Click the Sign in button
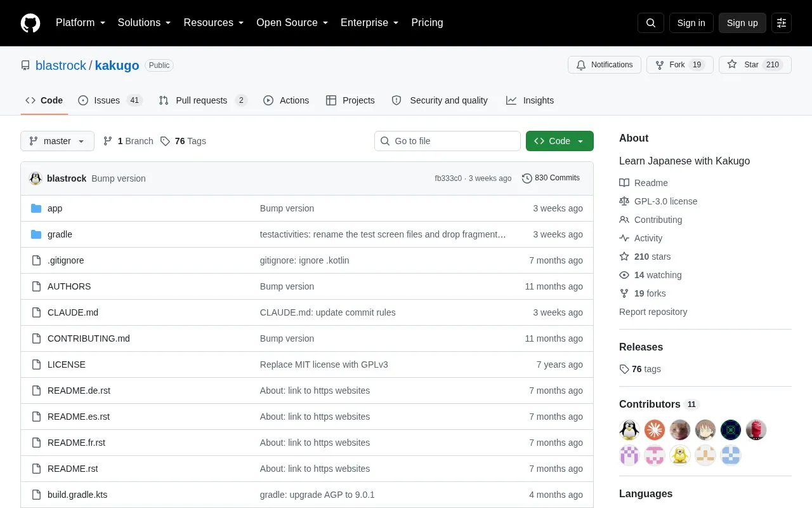 [691, 23]
